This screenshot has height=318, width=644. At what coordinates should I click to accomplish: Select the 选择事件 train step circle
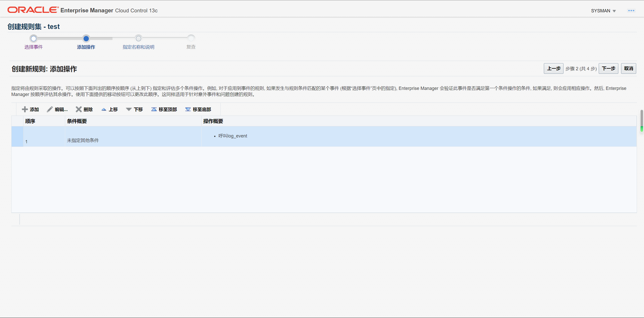(x=33, y=39)
